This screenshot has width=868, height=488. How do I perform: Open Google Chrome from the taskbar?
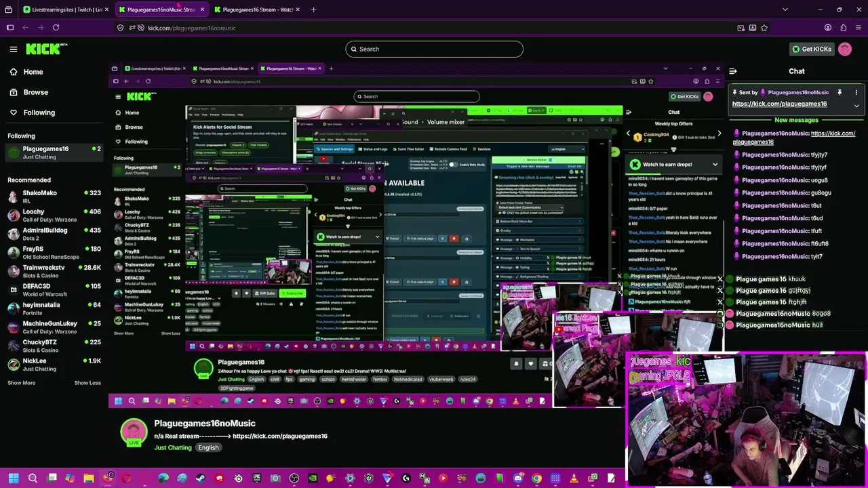point(537,479)
